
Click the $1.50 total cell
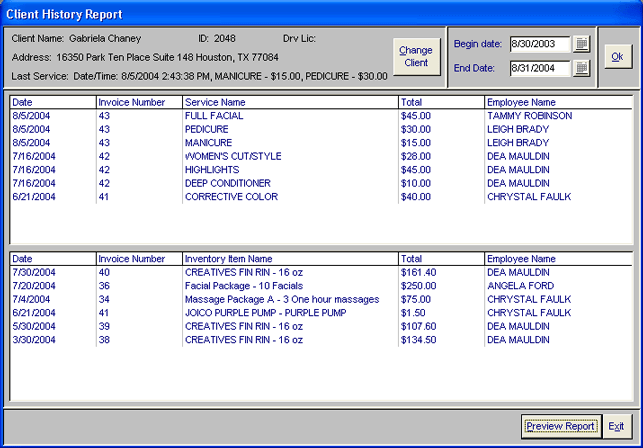pos(413,313)
